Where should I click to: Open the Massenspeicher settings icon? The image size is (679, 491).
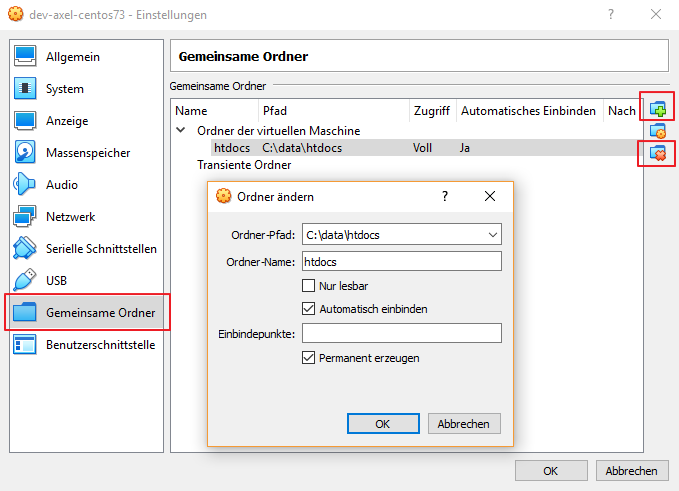click(25, 152)
